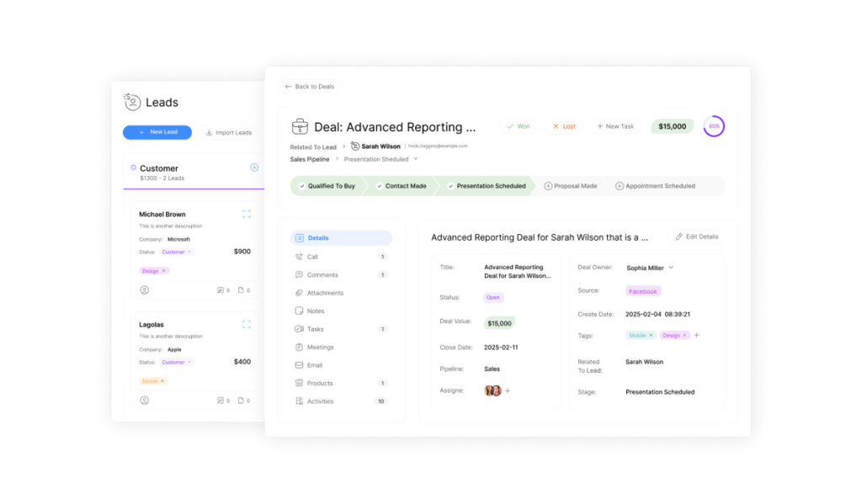The width and height of the screenshot is (862, 504).
Task: Mark the deal as Won
Action: point(518,126)
